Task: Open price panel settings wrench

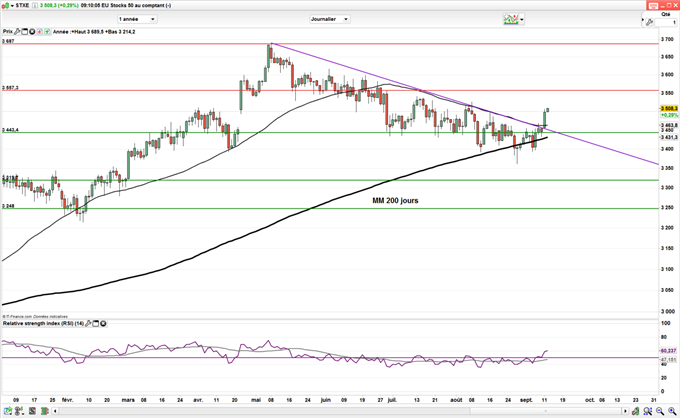Action: [x=17, y=32]
